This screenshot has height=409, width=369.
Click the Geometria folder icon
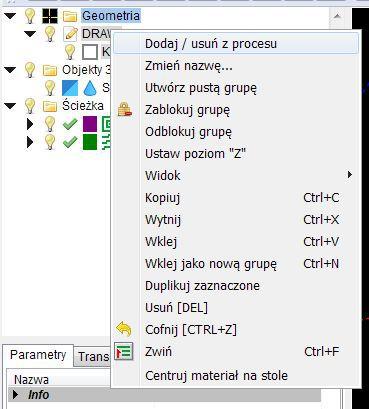70,16
